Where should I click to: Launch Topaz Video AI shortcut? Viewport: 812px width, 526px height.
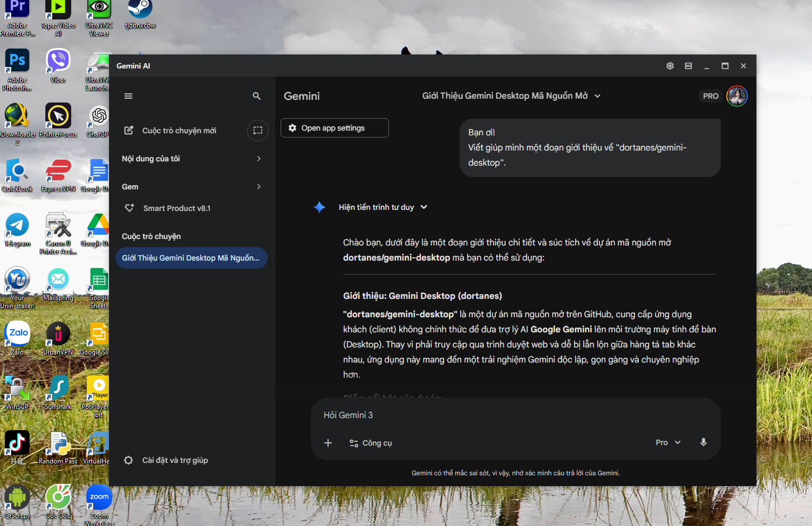pos(58,17)
